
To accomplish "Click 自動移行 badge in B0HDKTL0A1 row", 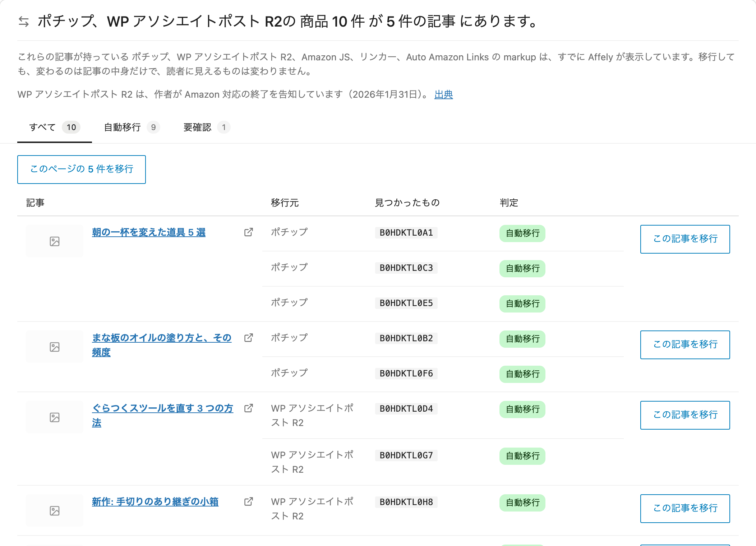I will point(522,233).
